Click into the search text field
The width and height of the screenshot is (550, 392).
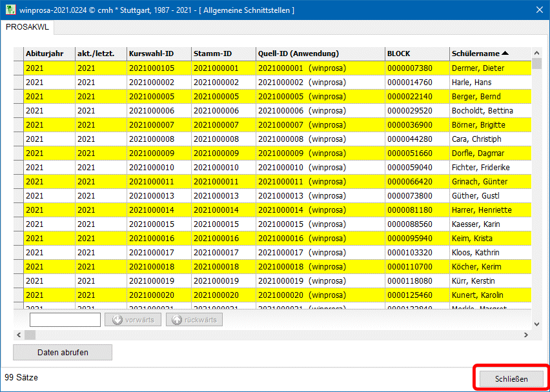(65, 320)
